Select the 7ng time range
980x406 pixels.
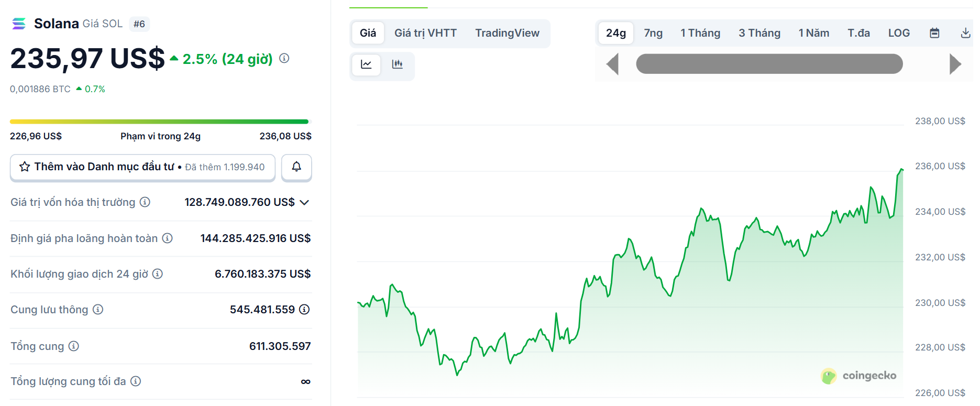tap(653, 33)
